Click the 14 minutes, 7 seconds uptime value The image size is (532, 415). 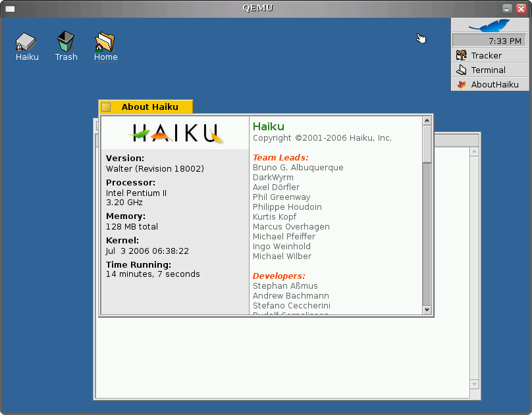pos(153,274)
